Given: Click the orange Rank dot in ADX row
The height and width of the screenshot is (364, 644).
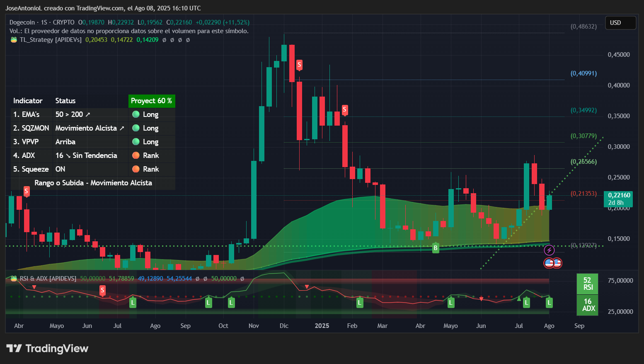Looking at the screenshot, I should tap(136, 155).
